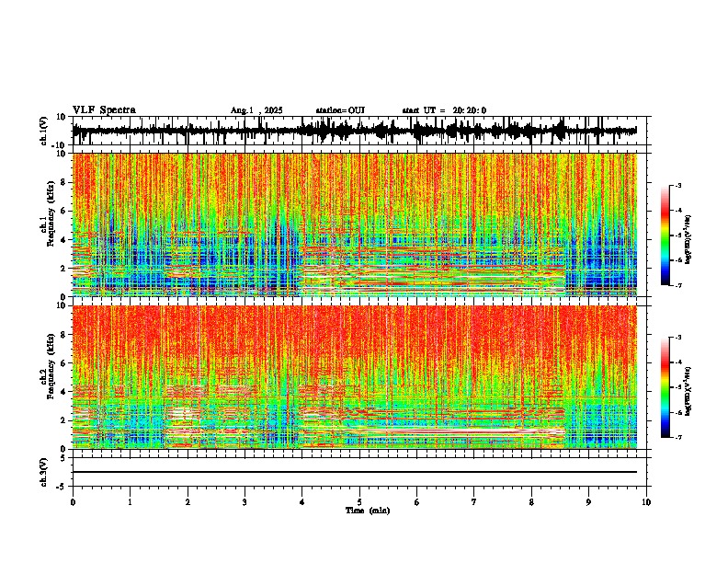Image resolution: width=728 pixels, height=563 pixels.
Task: Click the time axis tick label 0
Action: click(73, 502)
